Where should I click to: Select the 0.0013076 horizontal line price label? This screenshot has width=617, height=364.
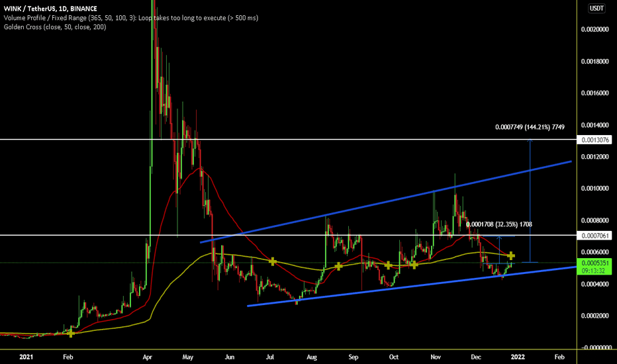[594, 140]
